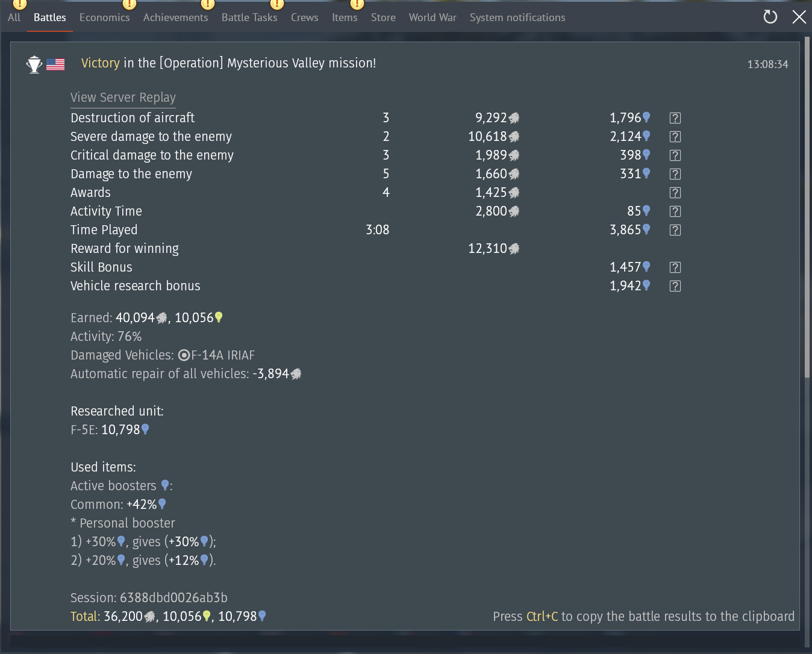The height and width of the screenshot is (654, 812).
Task: Open the View Server Replay link
Action: [123, 98]
